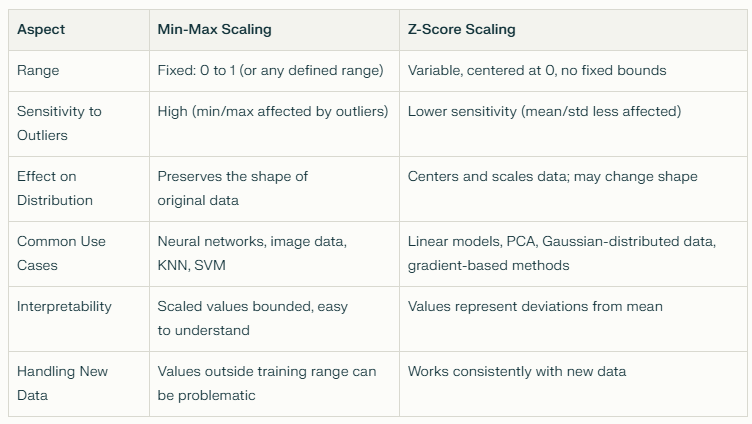Image resolution: width=752 pixels, height=424 pixels.
Task: Click the Aspect column header
Action: [x=41, y=29]
